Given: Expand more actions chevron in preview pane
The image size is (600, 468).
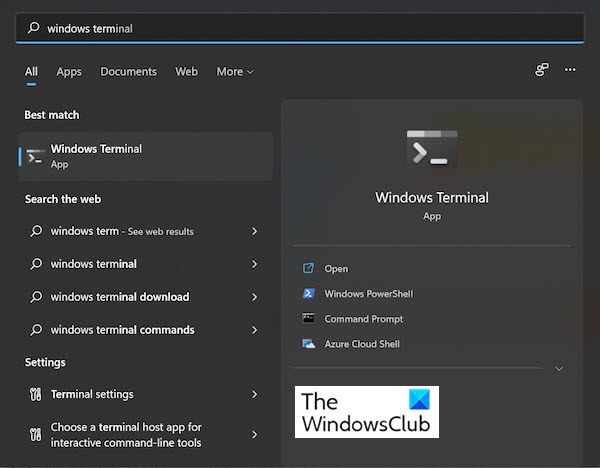Looking at the screenshot, I should click(x=559, y=369).
